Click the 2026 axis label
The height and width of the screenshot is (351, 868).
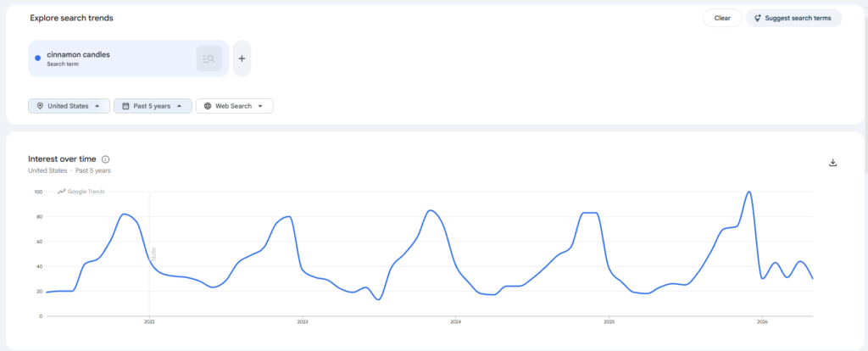click(x=762, y=321)
